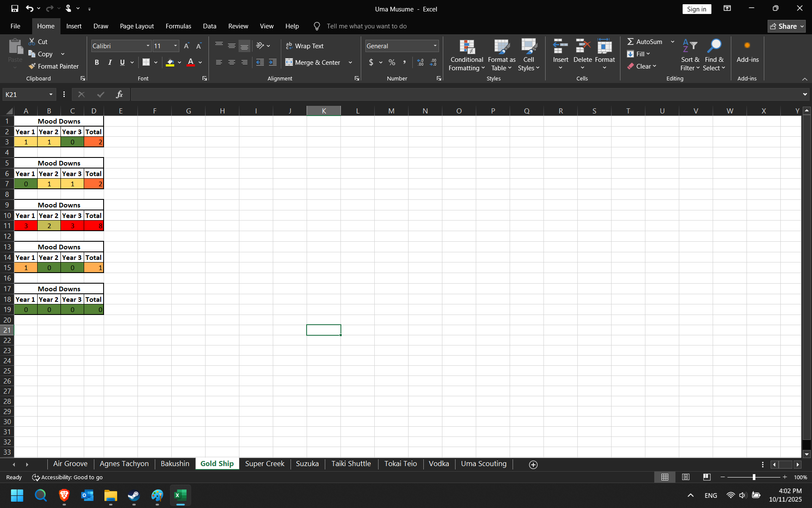Switch to the Taiki Shuttle sheet
The image size is (812, 508).
tap(351, 464)
